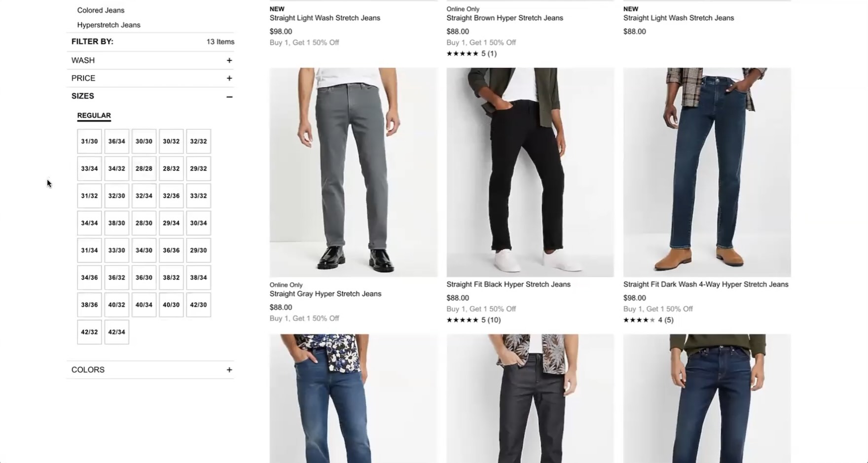Select the REGULAR sizes tab
868x463 pixels.
94,115
